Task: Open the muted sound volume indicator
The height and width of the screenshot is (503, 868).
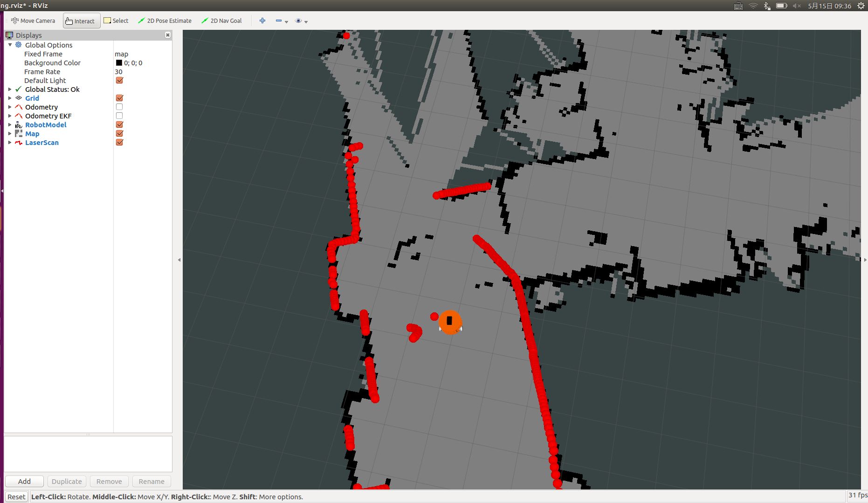Action: pos(797,6)
